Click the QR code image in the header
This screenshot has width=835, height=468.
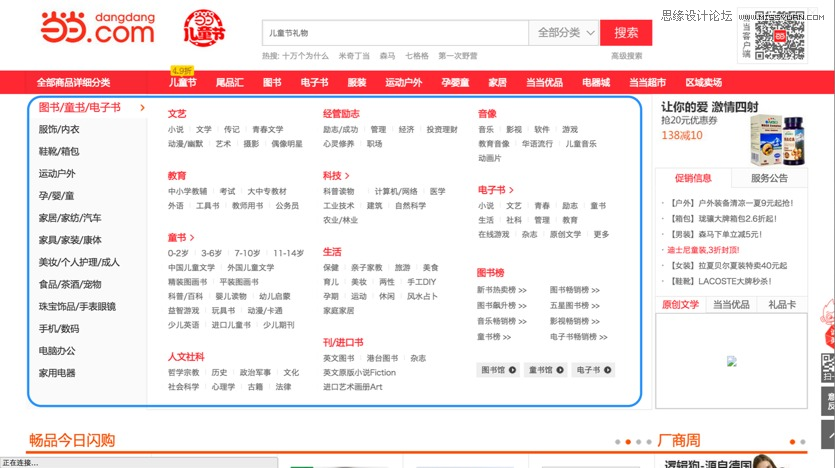coord(779,36)
